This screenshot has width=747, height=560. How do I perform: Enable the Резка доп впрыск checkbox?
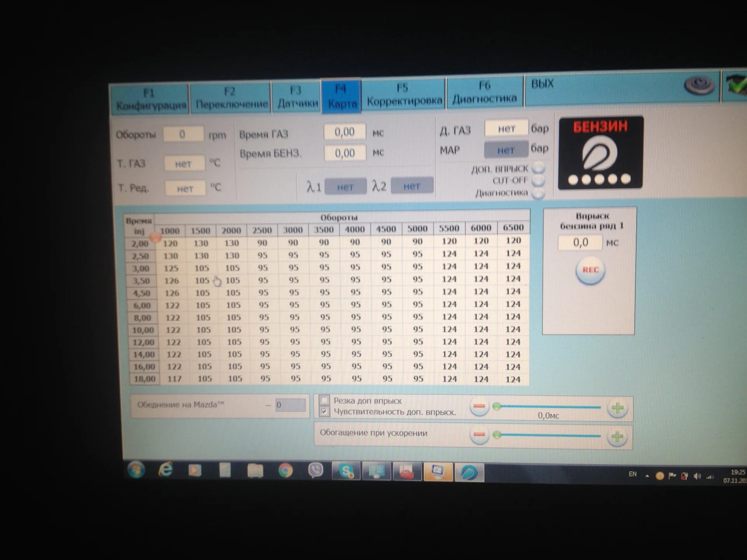coord(324,400)
